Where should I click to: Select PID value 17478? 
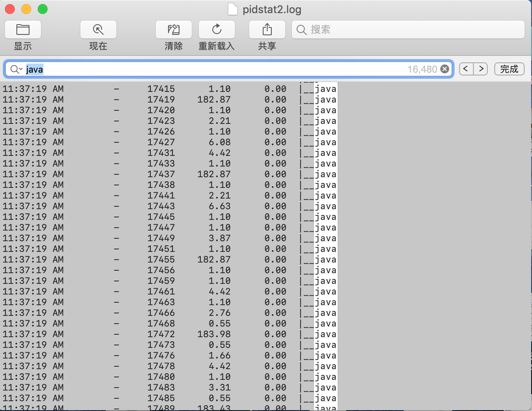point(161,366)
